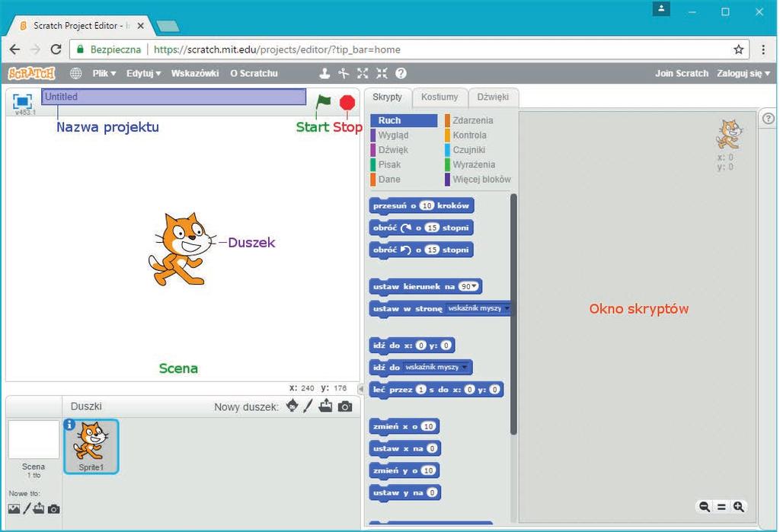Paint a new sprite with brush icon

pos(308,406)
